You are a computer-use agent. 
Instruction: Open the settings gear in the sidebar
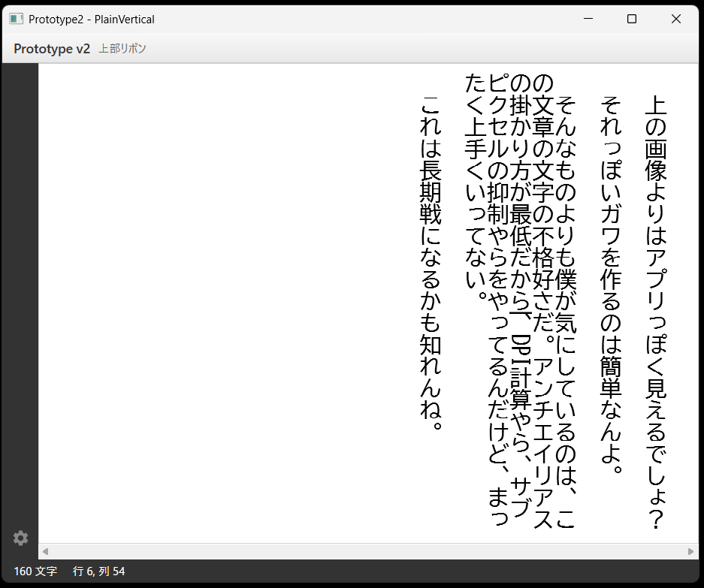21,538
